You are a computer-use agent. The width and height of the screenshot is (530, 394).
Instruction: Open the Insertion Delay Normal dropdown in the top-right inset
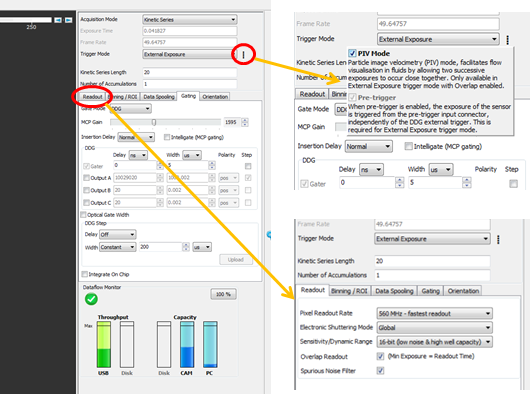point(368,147)
